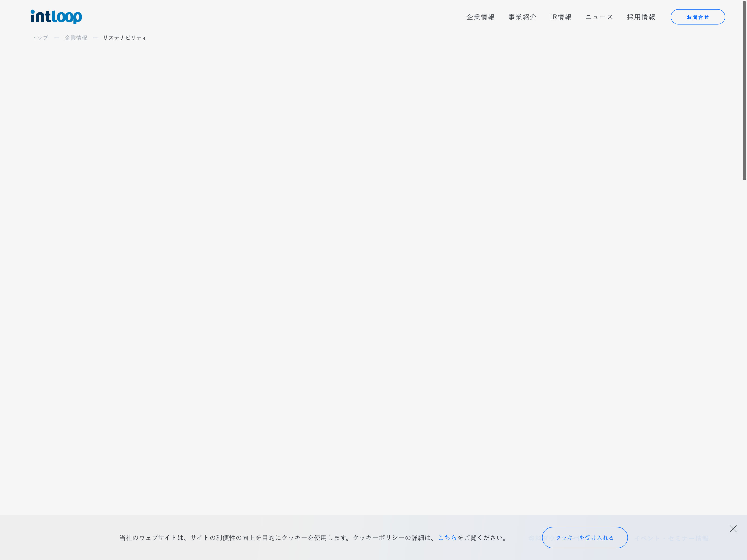
Task: Select the サステナビリティ breadcrumb item
Action: click(125, 38)
